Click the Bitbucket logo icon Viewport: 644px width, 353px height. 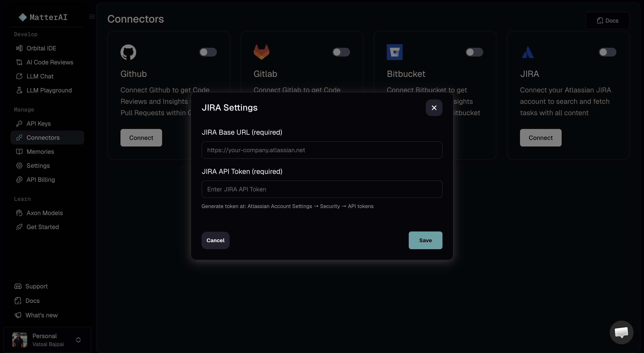pos(395,52)
